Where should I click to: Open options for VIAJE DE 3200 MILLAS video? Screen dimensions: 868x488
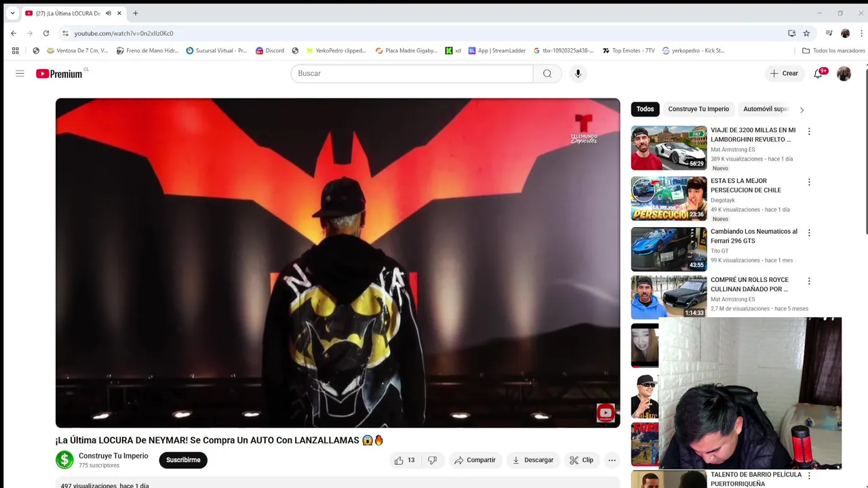[808, 131]
